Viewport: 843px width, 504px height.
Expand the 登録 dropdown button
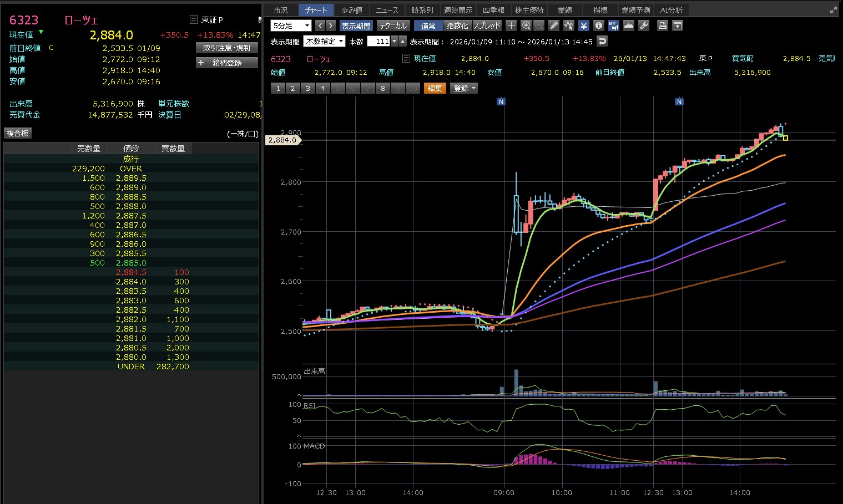(465, 89)
